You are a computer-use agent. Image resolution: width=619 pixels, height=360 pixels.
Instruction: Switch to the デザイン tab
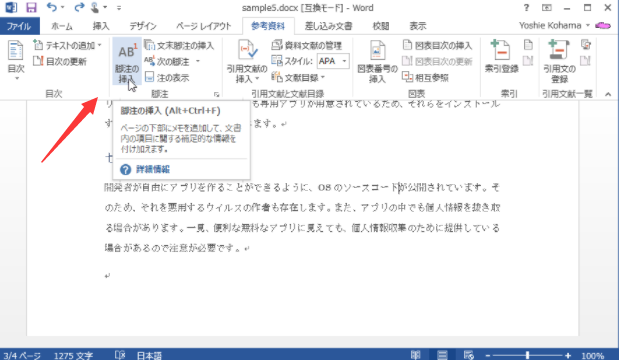(x=143, y=26)
